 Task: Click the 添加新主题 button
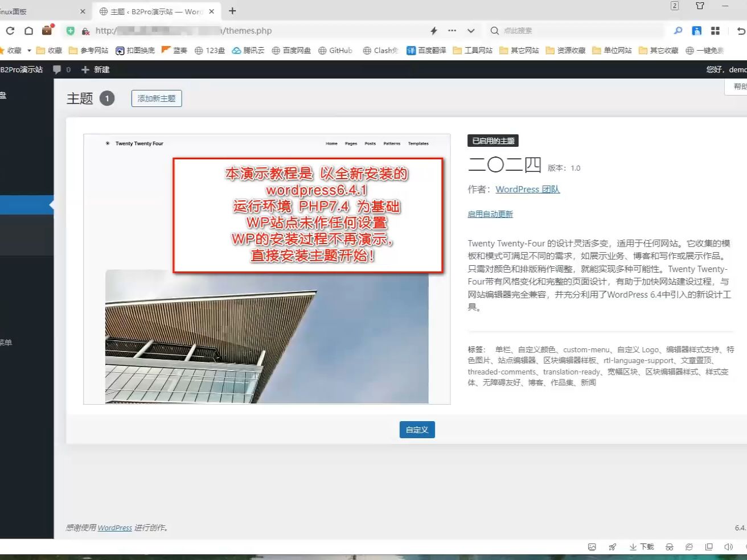pyautogui.click(x=157, y=98)
